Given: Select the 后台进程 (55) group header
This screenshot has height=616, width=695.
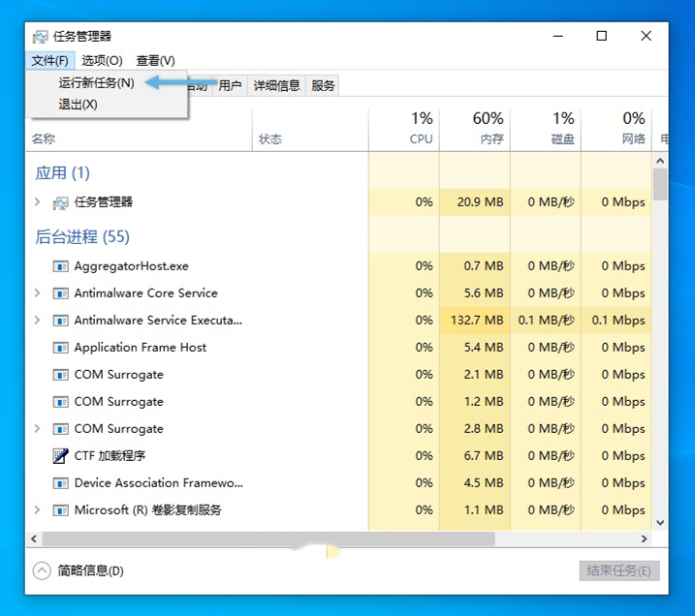Looking at the screenshot, I should pos(82,236).
